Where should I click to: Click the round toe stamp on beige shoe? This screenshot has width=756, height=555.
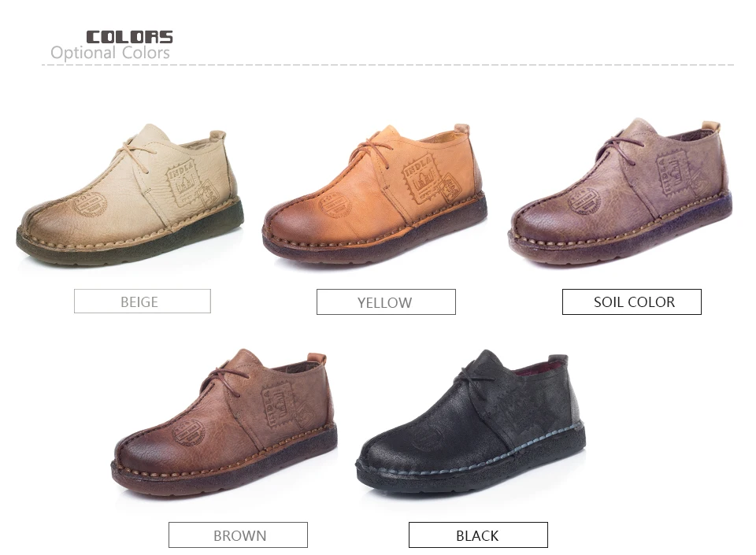pyautogui.click(x=90, y=204)
